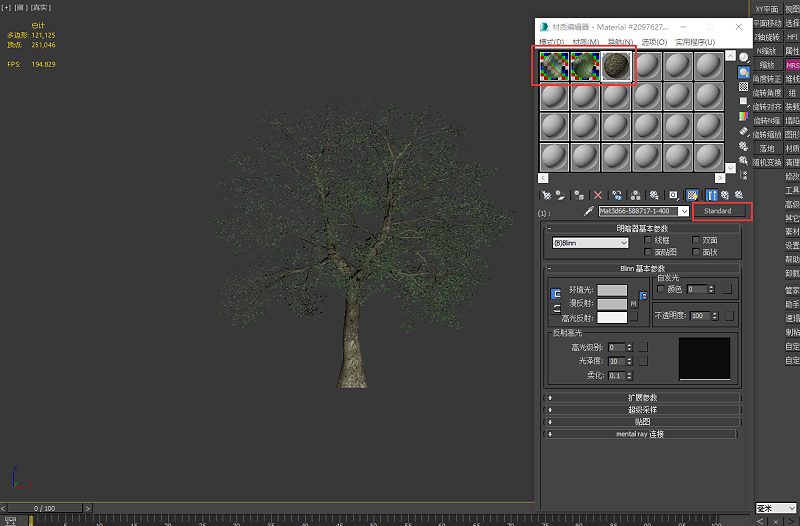This screenshot has width=800, height=526.
Task: Pick material from object with eyedropper
Action: tap(588, 211)
